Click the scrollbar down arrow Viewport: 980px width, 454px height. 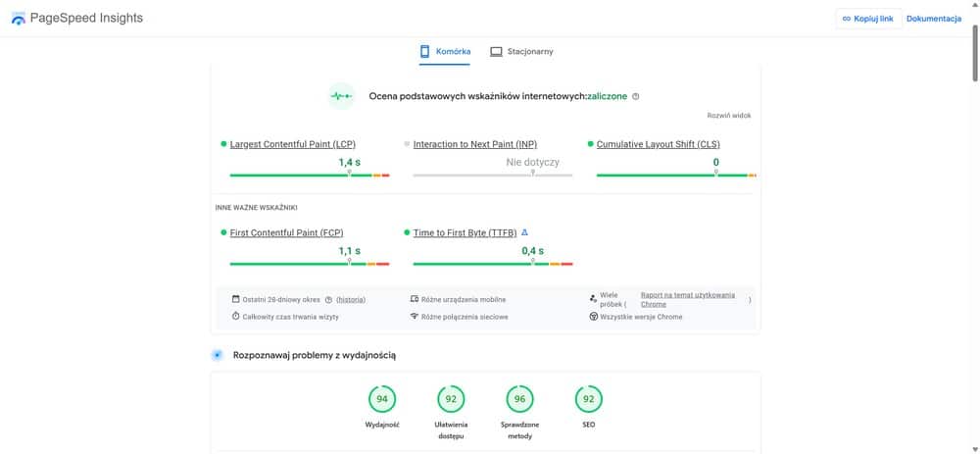(975, 449)
